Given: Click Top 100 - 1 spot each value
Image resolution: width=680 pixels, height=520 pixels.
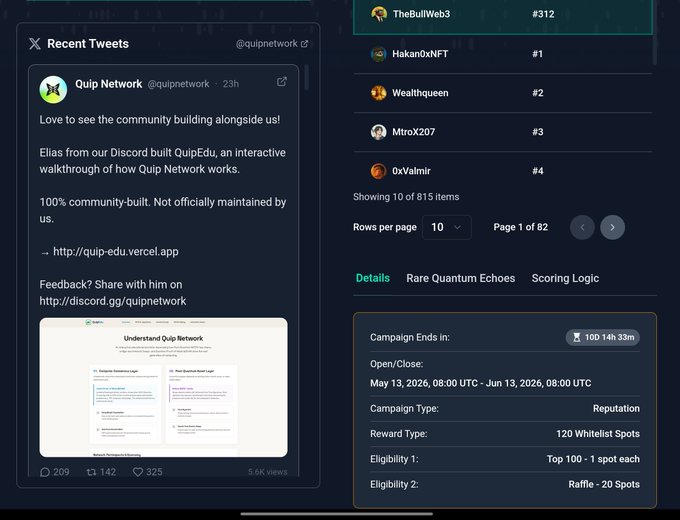Looking at the screenshot, I should point(593,459).
